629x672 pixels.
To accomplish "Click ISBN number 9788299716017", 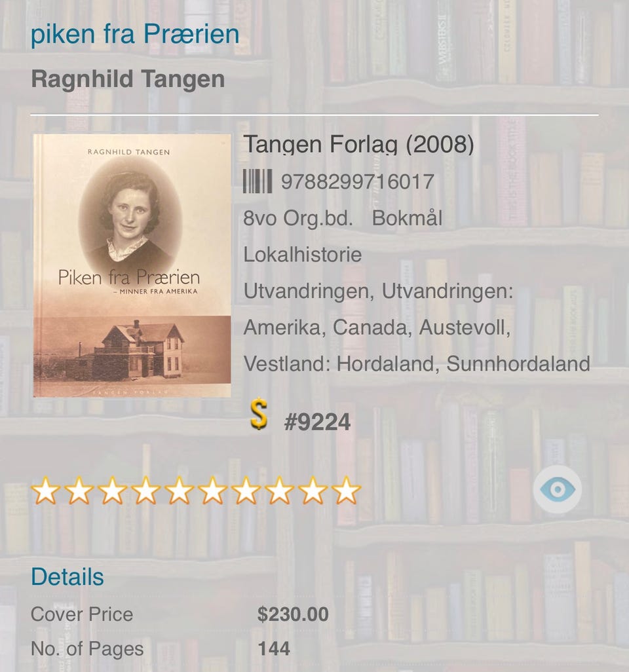I will point(358,181).
